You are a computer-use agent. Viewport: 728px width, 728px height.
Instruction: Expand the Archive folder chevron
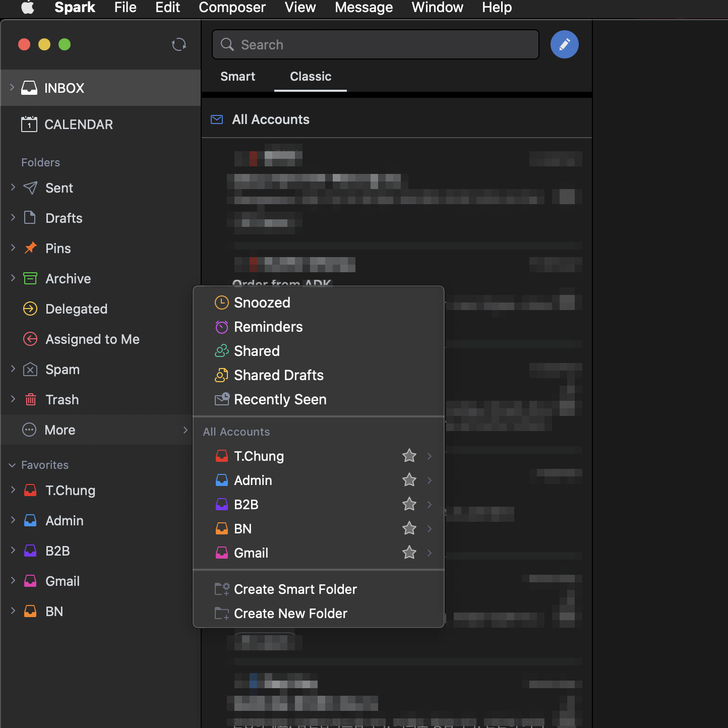13,278
